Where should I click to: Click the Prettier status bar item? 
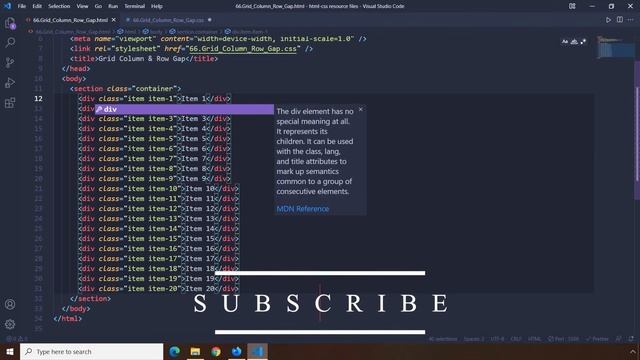[597, 339]
